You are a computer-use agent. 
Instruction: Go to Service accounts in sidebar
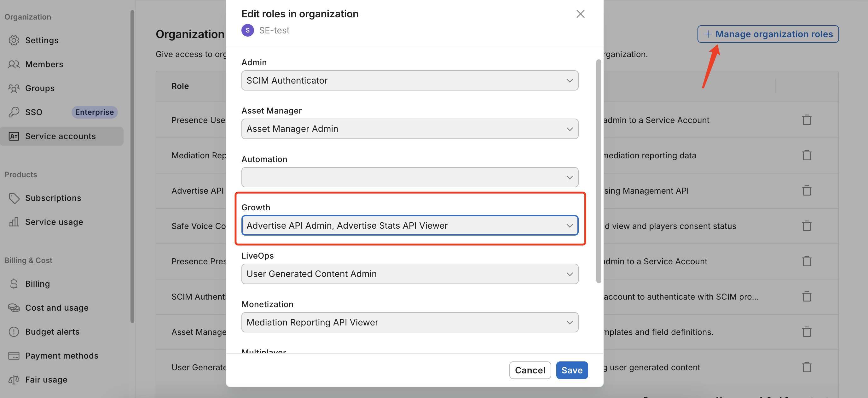pyautogui.click(x=61, y=136)
